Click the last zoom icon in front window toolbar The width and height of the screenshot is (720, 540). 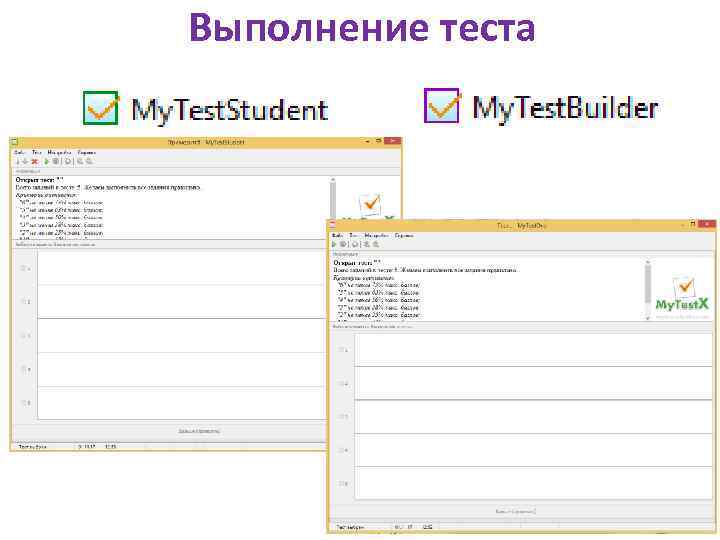375,244
